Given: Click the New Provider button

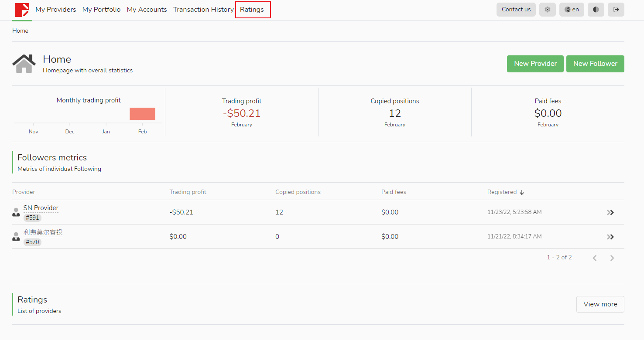Looking at the screenshot, I should tap(535, 64).
